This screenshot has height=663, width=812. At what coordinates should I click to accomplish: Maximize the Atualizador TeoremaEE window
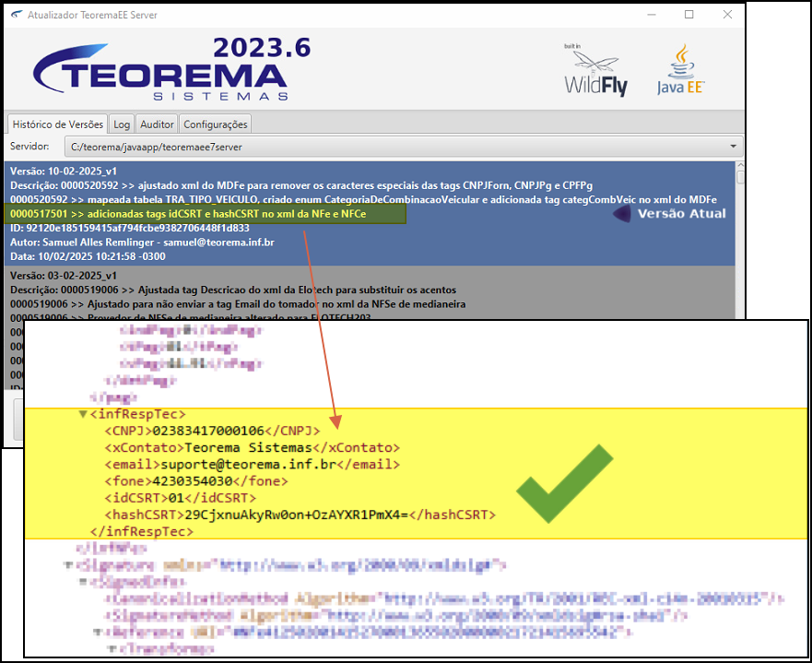point(688,15)
